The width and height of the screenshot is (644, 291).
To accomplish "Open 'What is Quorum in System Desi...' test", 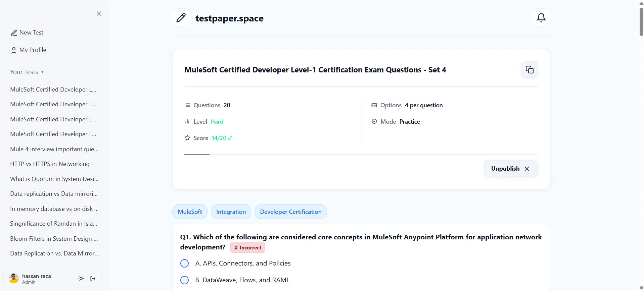I will click(54, 179).
